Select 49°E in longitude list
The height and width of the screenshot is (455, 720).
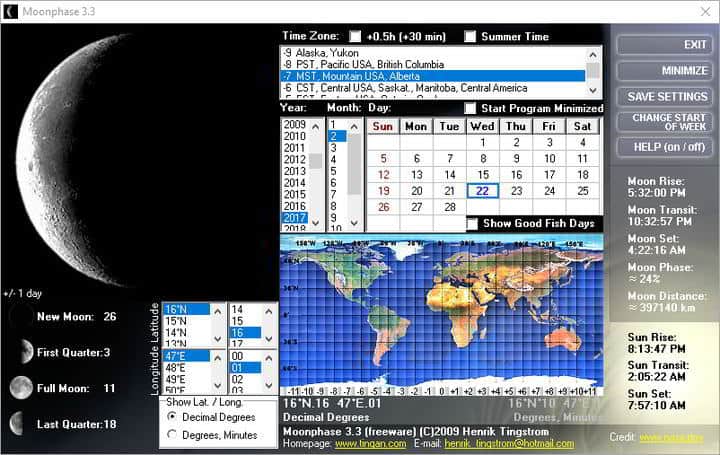[x=187, y=379]
